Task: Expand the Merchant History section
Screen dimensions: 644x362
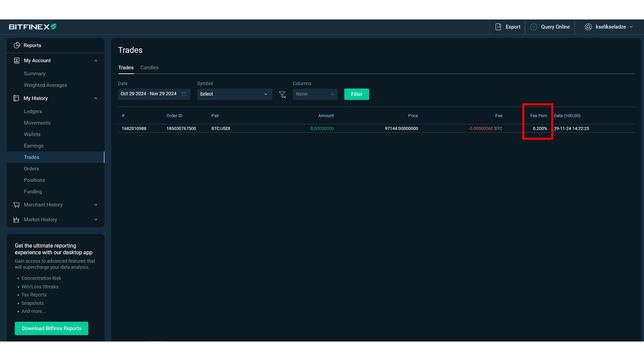Action: click(x=96, y=205)
